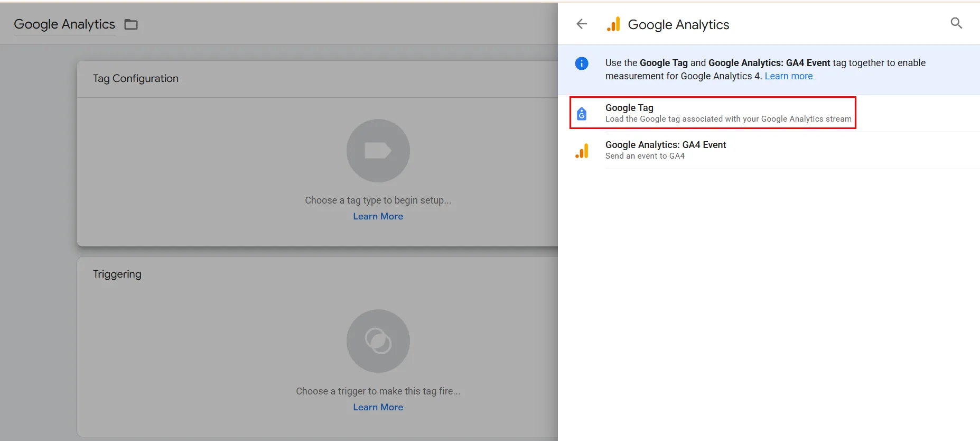Click the gray tag placeholder icon

[x=378, y=151]
